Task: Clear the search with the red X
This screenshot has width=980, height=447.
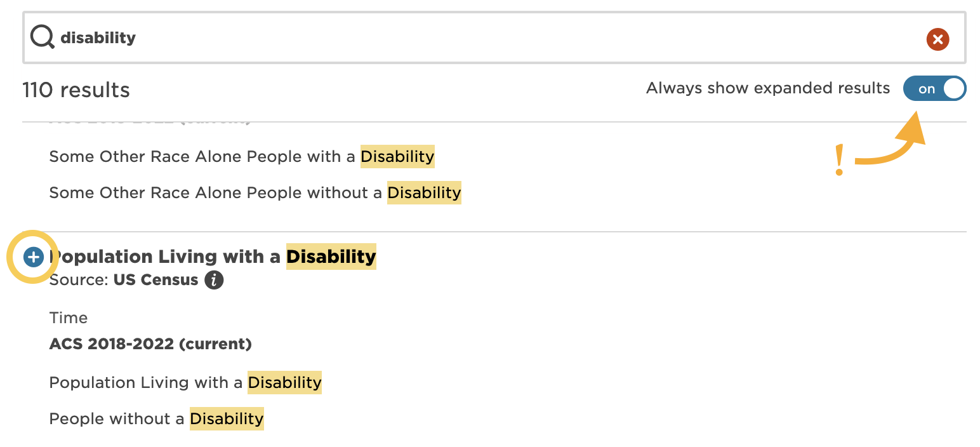Action: [x=937, y=39]
